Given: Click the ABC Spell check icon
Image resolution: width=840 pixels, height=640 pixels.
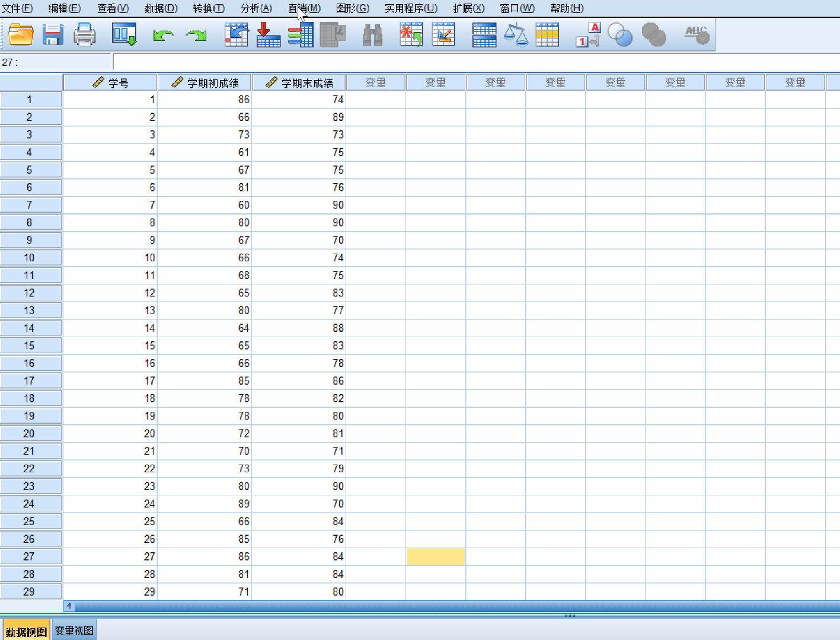Looking at the screenshot, I should click(x=697, y=34).
